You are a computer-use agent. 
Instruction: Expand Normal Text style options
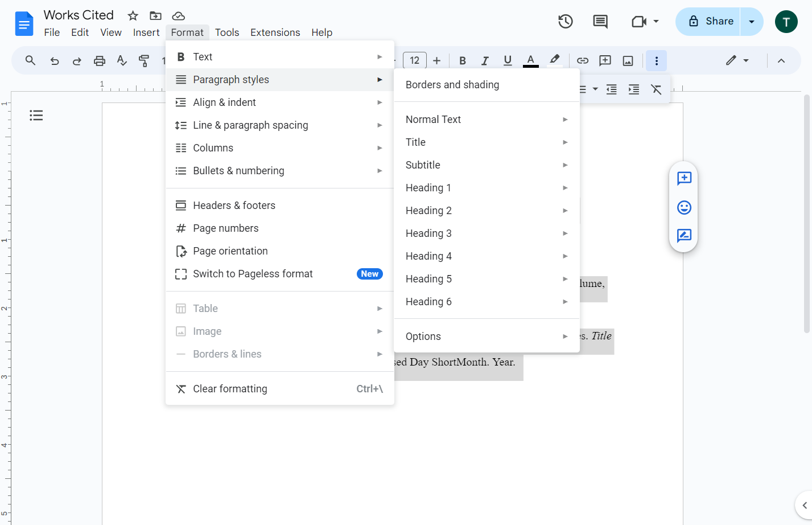pyautogui.click(x=487, y=120)
